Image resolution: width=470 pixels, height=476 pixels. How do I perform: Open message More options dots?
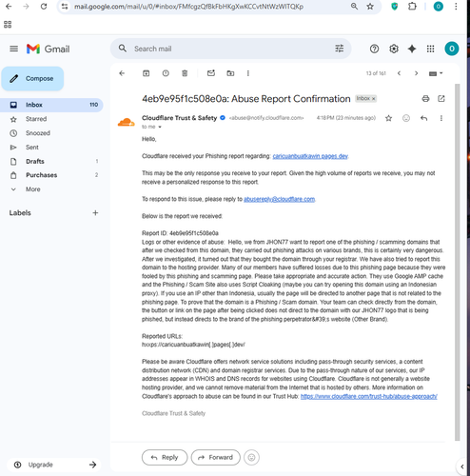(441, 118)
